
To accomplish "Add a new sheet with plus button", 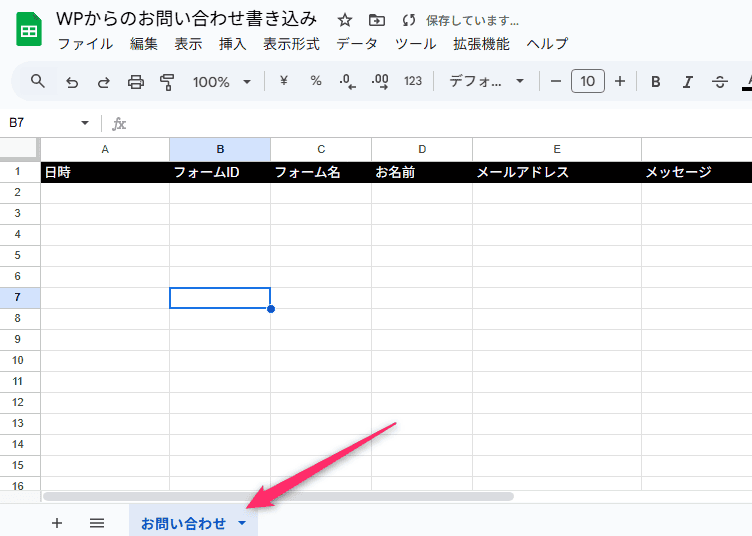I will click(x=57, y=522).
